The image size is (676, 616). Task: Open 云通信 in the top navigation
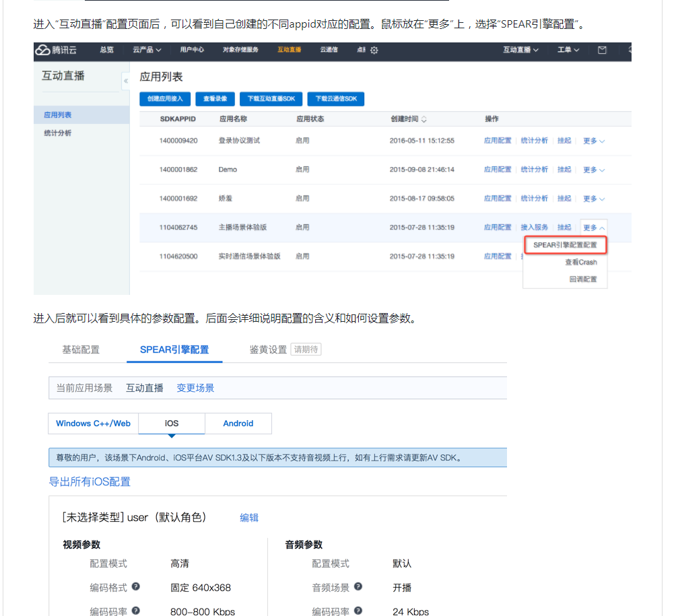tap(329, 50)
